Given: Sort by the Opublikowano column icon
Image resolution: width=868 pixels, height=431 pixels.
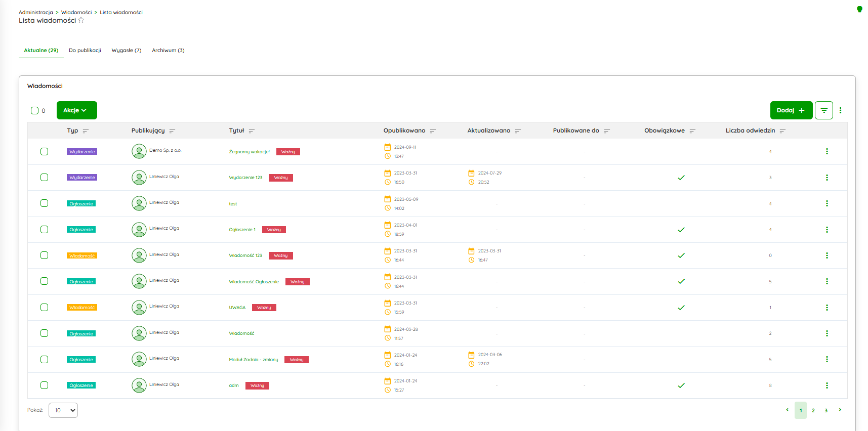Looking at the screenshot, I should tap(433, 131).
